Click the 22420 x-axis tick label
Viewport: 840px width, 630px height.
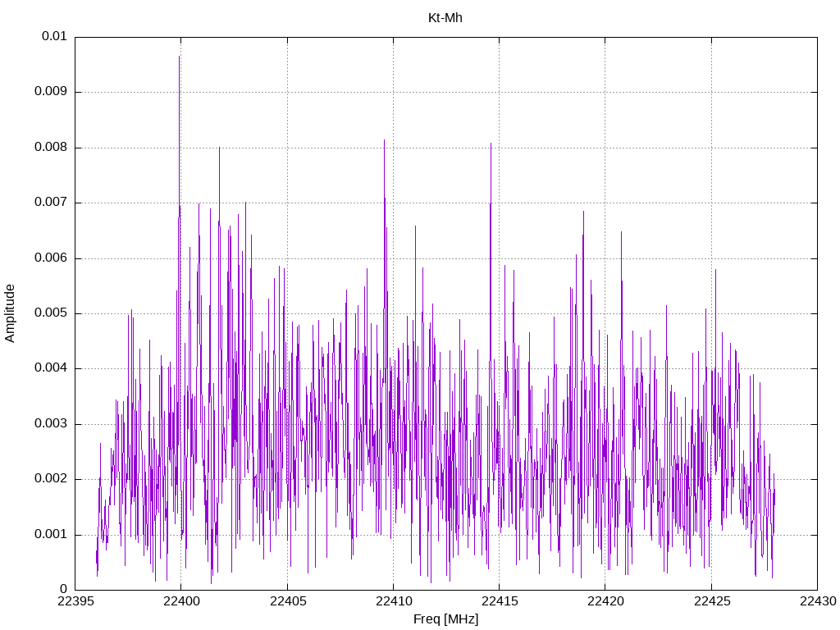click(605, 601)
